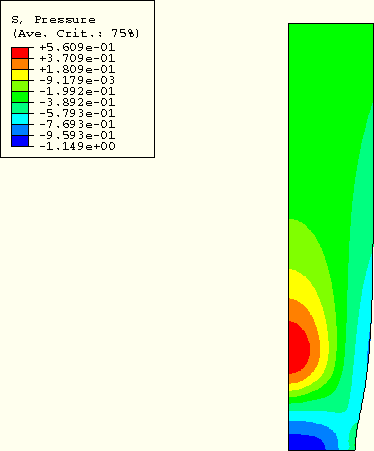This screenshot has width=374, height=451.
Task: Click the pure green legend swatch
Action: [x=20, y=97]
